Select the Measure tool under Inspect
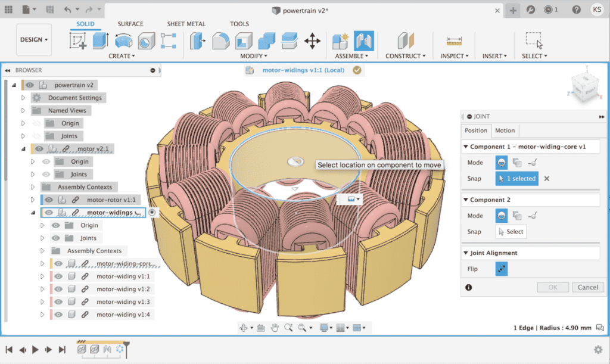 (x=453, y=40)
